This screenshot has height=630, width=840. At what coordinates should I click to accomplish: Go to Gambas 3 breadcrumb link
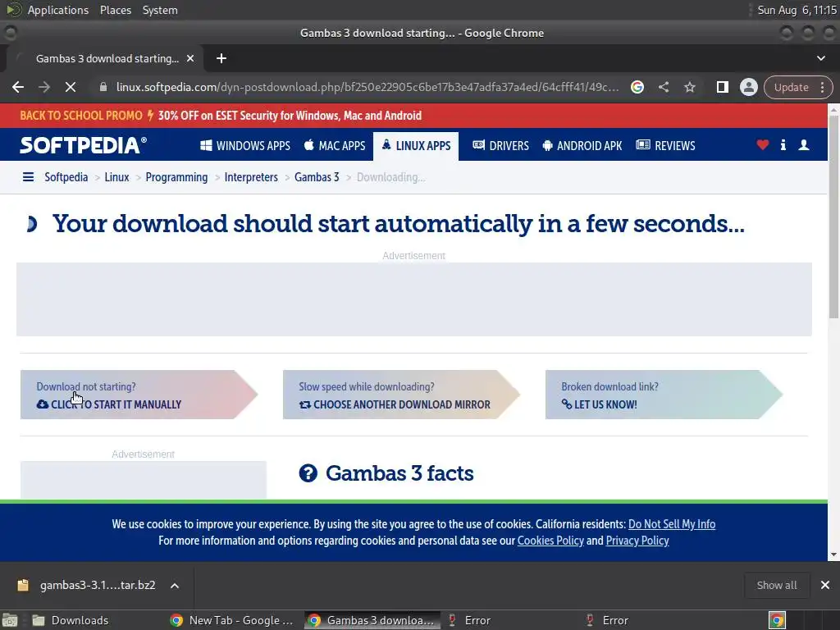[x=317, y=177]
